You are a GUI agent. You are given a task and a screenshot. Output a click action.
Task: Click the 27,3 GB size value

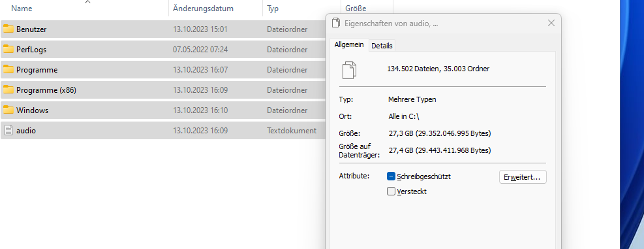coord(440,133)
